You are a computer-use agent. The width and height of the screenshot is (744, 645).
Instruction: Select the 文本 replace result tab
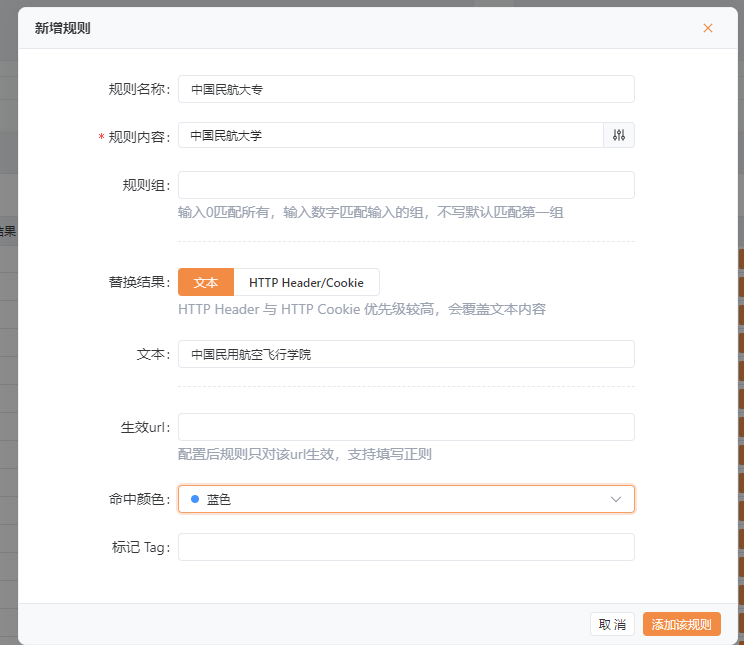click(x=206, y=282)
